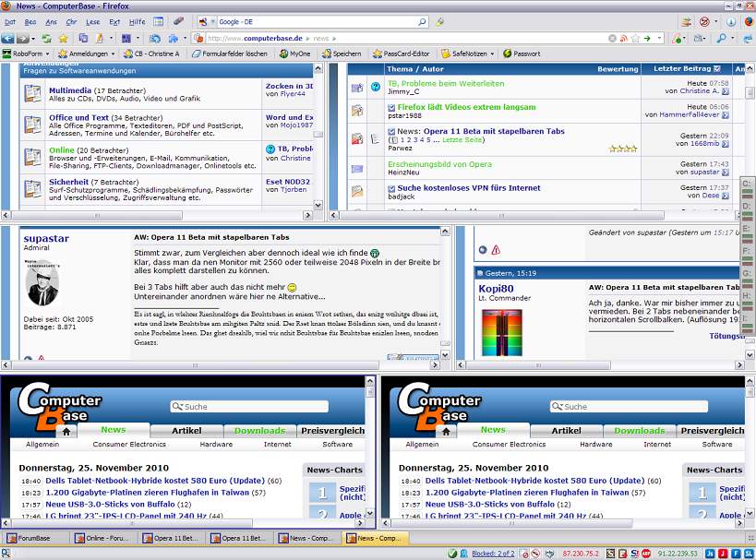Click the eraser icon beside Hilfe menu
Viewport: 756px width, 560px height.
(178, 21)
